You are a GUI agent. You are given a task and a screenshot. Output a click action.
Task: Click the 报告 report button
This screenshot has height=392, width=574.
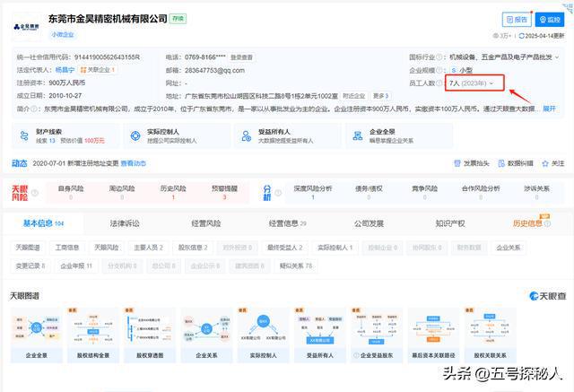click(517, 20)
